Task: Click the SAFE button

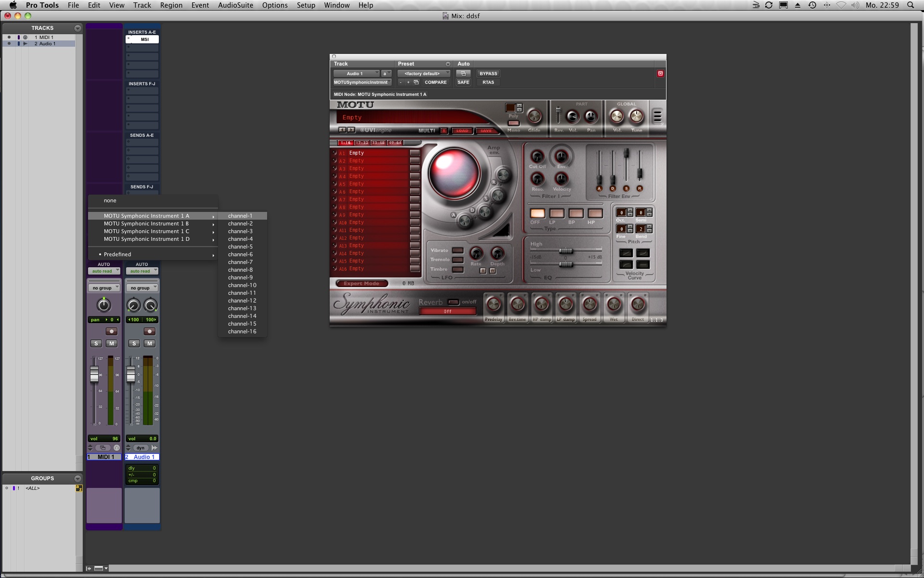Action: 463,82
